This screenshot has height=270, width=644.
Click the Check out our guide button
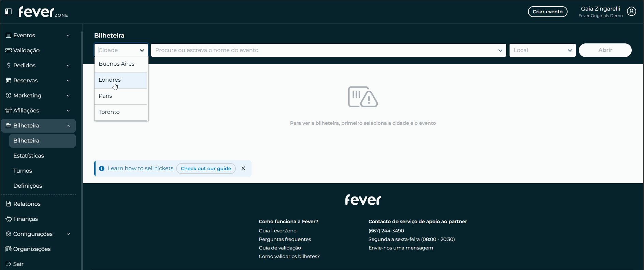click(x=206, y=168)
